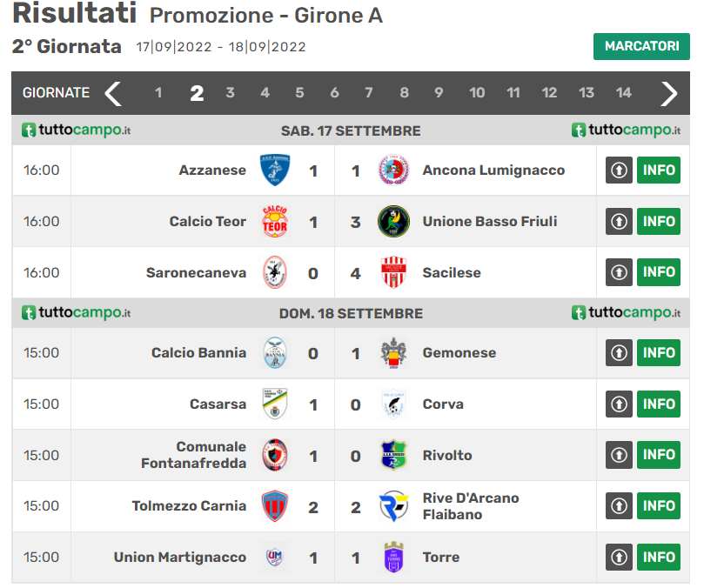Click the upload arrow icon for Casarsa match
Image resolution: width=704 pixels, height=588 pixels.
[619, 404]
